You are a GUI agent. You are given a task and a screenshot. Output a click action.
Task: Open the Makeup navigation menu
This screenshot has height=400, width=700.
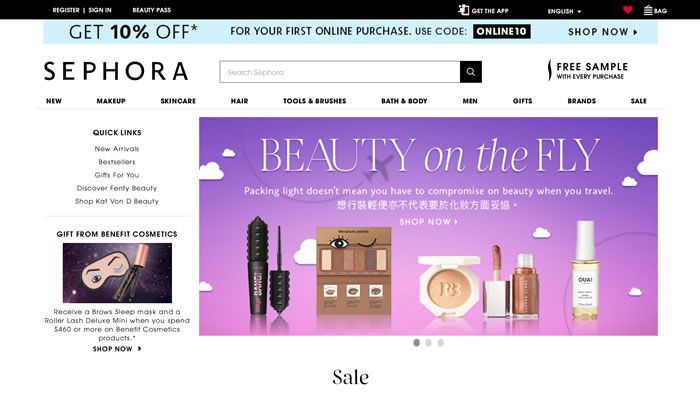point(111,101)
